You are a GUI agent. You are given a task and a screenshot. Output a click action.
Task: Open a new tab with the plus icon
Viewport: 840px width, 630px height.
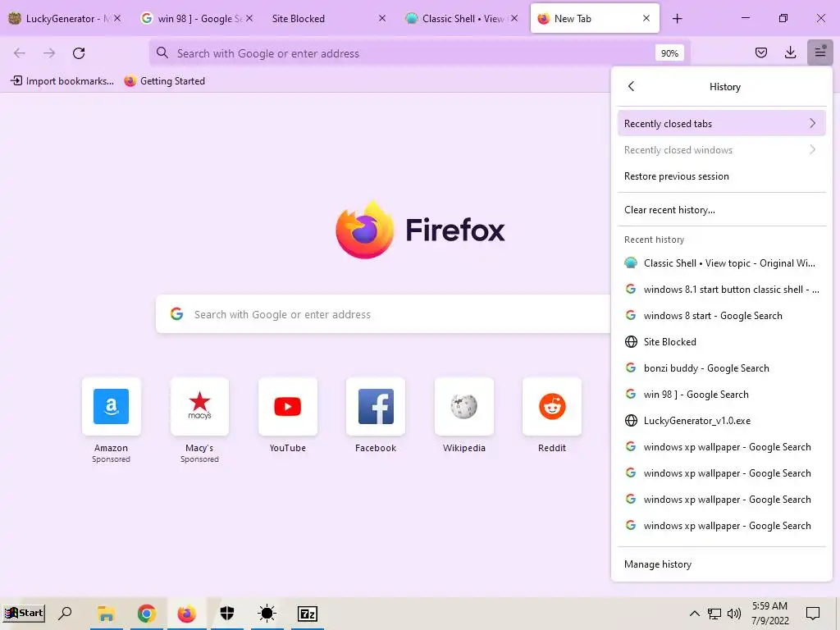pyautogui.click(x=677, y=19)
